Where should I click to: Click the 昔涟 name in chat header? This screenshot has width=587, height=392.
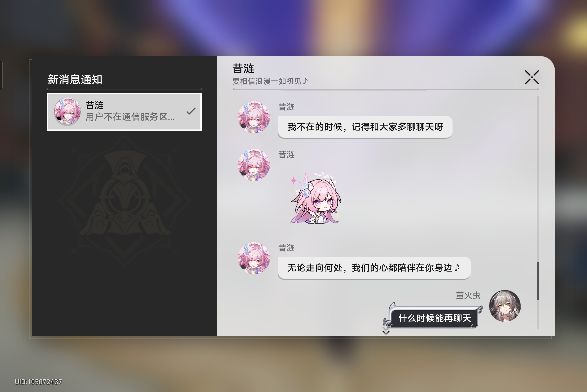243,68
